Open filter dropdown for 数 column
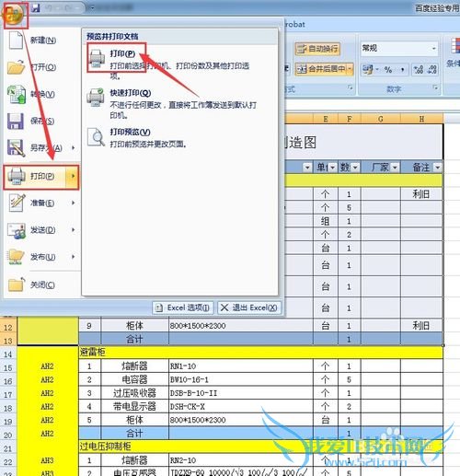The width and height of the screenshot is (460, 476). click(355, 168)
